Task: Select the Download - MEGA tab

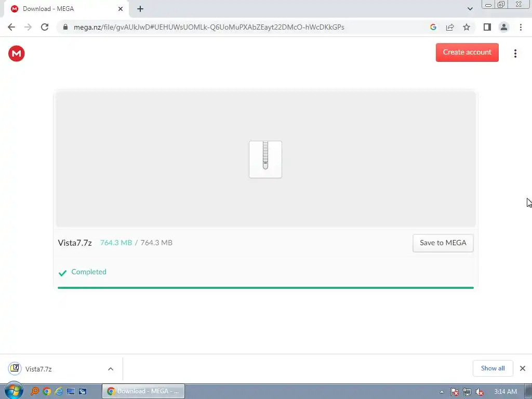Action: coord(66,9)
